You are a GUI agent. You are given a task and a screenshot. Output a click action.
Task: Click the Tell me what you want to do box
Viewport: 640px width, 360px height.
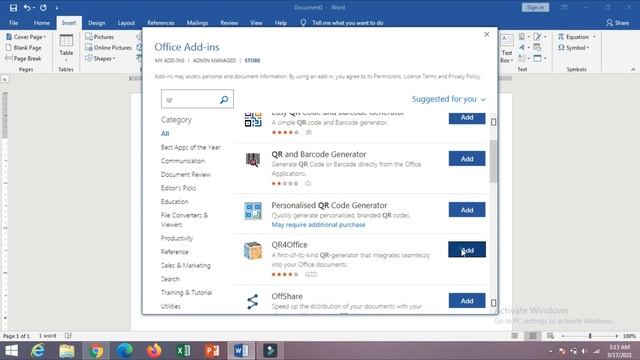(x=347, y=23)
